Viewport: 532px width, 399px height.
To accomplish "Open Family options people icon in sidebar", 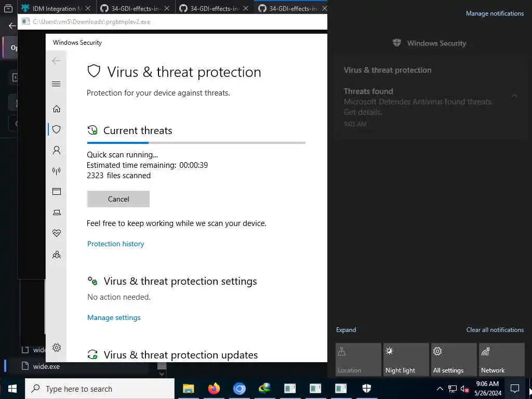I will (56, 255).
